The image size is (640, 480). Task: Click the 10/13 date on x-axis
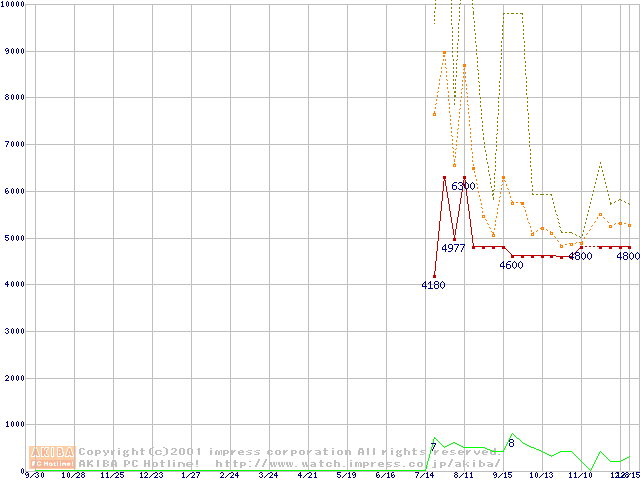point(541,475)
